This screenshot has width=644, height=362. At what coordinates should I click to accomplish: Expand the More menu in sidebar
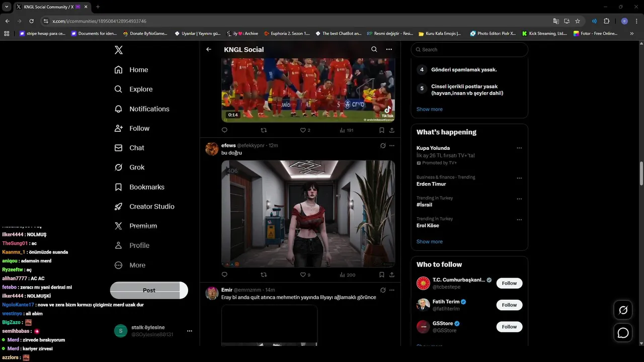pyautogui.click(x=130, y=265)
